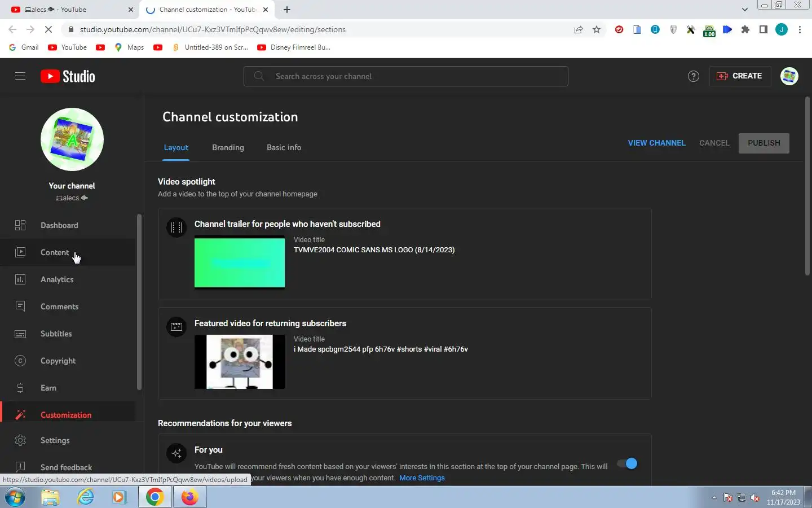Image resolution: width=812 pixels, height=508 pixels.
Task: Open File Explorer from taskbar
Action: tap(50, 497)
